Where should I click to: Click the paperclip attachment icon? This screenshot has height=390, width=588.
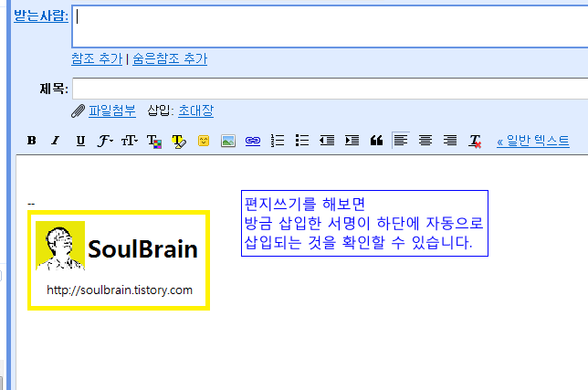coord(78,111)
